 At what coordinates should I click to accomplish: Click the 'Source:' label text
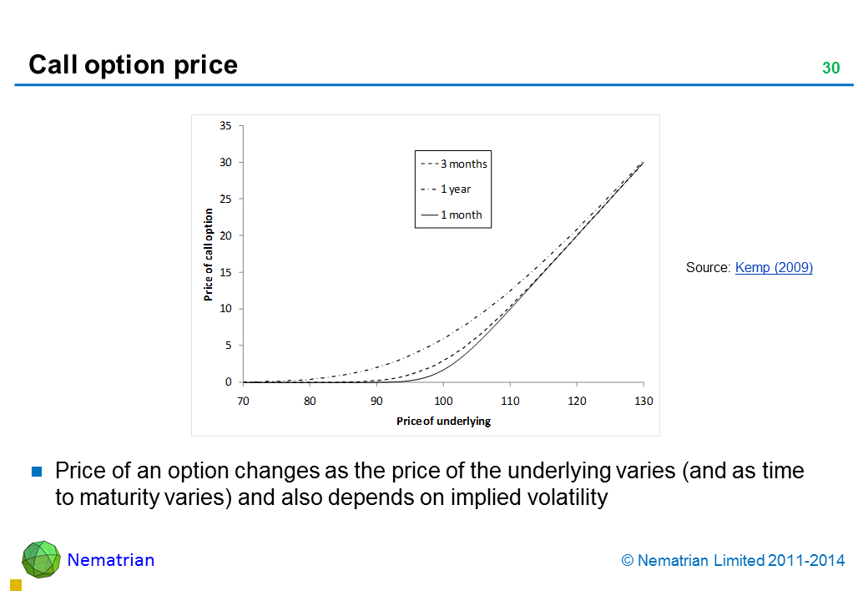tap(708, 268)
